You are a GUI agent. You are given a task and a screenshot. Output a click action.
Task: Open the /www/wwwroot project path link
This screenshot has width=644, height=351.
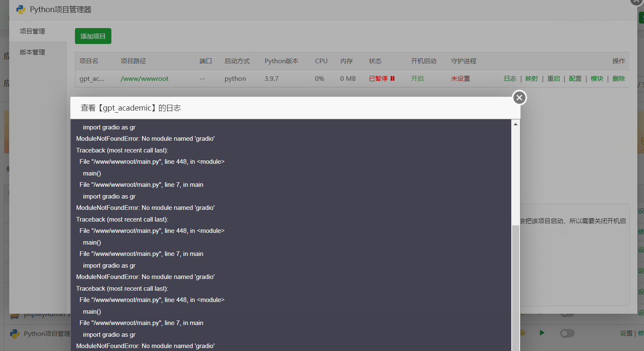[x=144, y=78]
